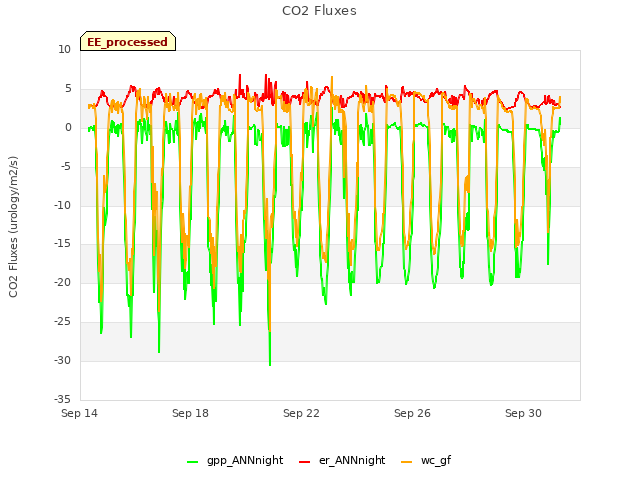Image resolution: width=640 pixels, height=480 pixels.
Task: Click the -30 y-axis tick label
Action: pyautogui.click(x=62, y=360)
